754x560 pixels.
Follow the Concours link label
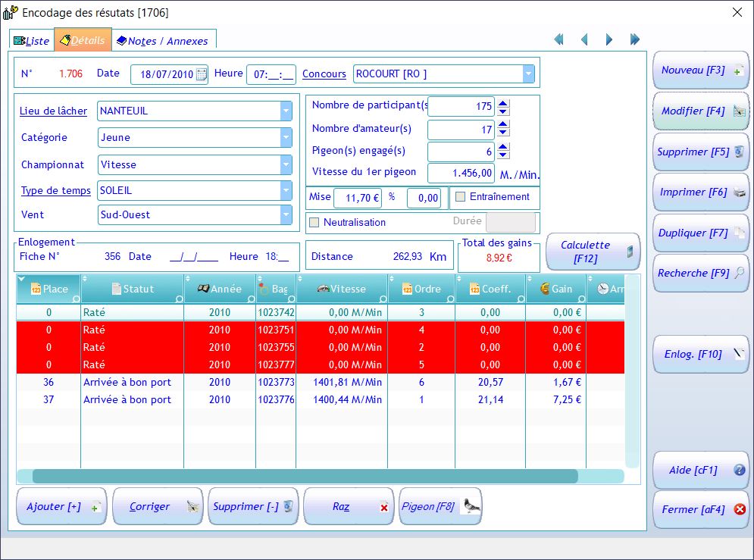324,74
